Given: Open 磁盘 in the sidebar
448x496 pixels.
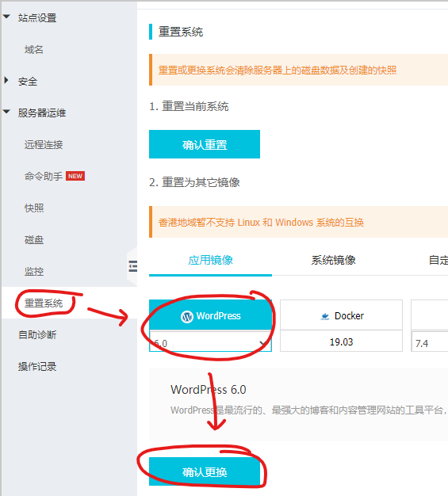Looking at the screenshot, I should point(34,240).
